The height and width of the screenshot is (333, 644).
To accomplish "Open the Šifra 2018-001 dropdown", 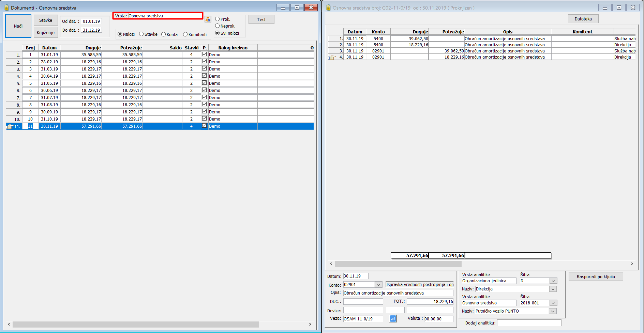I will click(x=553, y=303).
